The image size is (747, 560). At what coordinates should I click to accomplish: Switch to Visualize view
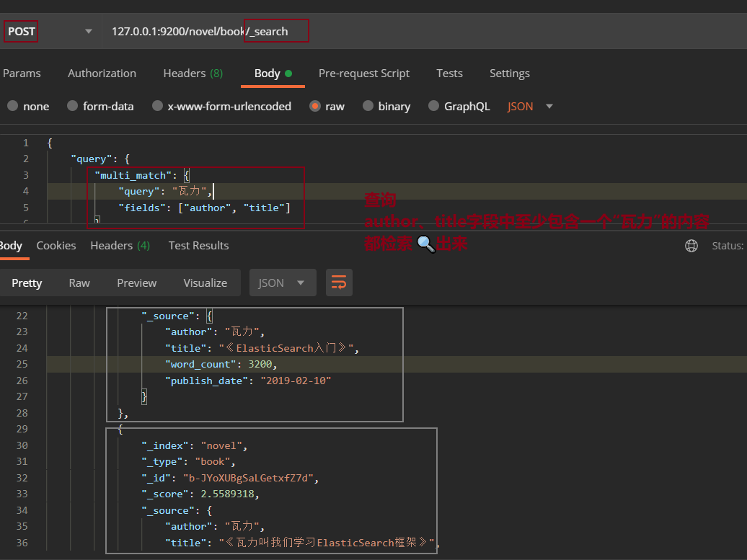[205, 283]
